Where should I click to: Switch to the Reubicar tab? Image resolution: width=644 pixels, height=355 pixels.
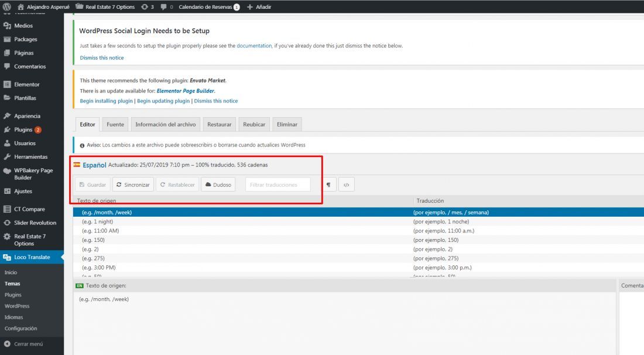[254, 125]
